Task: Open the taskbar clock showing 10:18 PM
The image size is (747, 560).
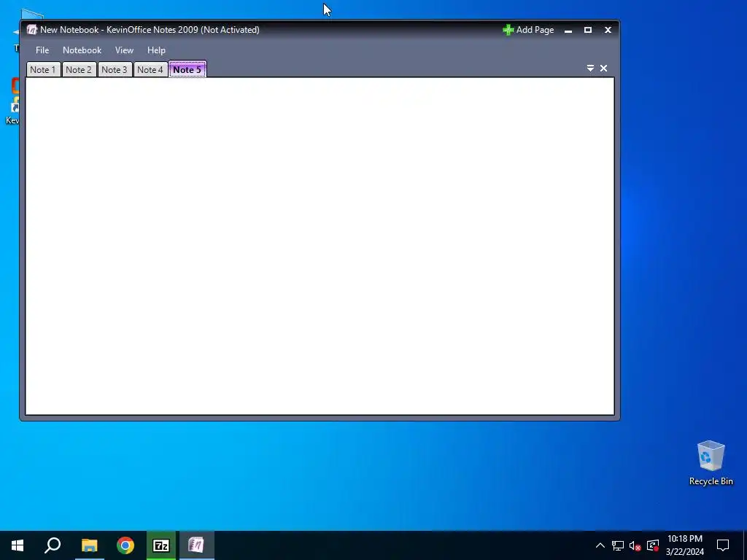Action: 684,545
